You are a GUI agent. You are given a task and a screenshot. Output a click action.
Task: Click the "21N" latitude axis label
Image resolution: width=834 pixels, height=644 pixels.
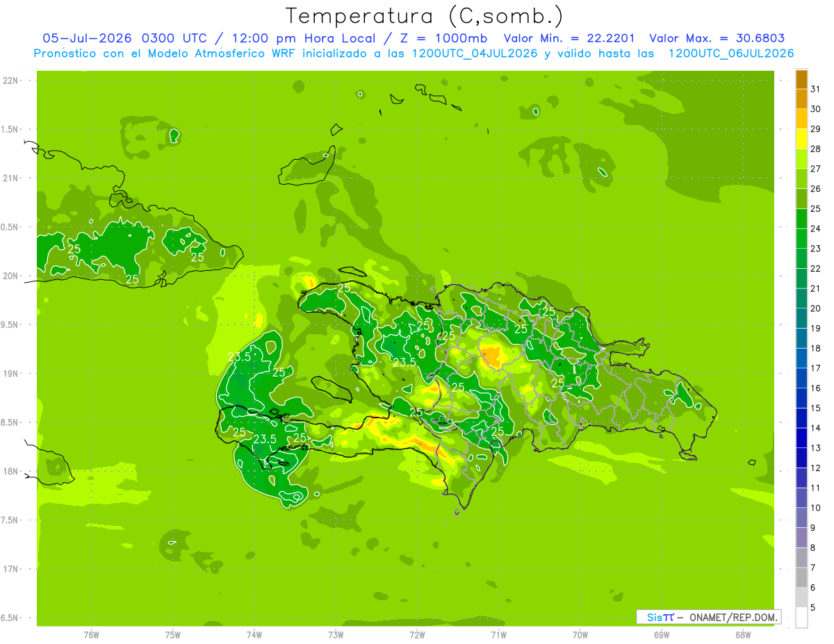point(12,178)
